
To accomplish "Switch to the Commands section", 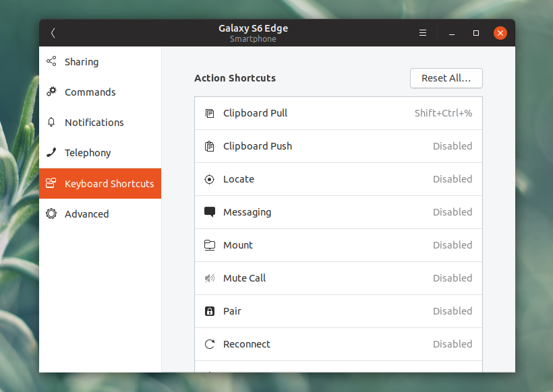I will [90, 92].
